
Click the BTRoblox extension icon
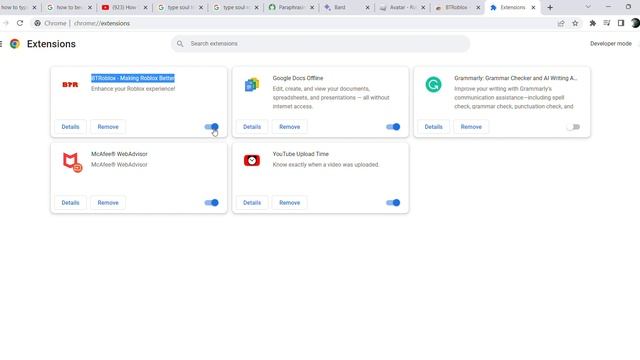click(70, 84)
